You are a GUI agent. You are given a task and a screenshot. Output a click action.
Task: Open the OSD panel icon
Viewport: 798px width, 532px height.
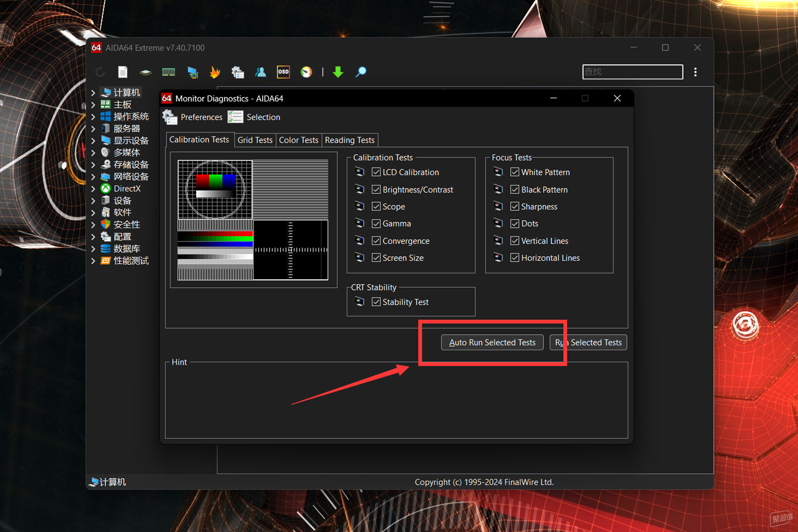pos(283,72)
